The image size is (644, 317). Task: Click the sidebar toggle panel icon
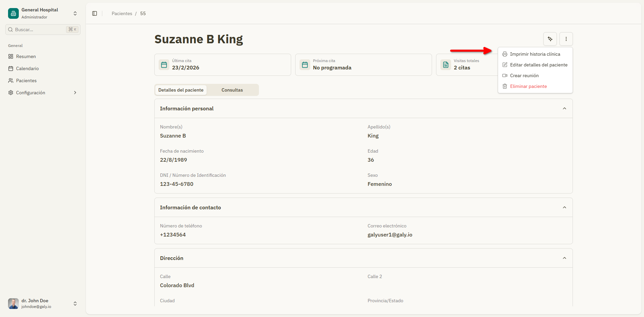[x=95, y=13]
